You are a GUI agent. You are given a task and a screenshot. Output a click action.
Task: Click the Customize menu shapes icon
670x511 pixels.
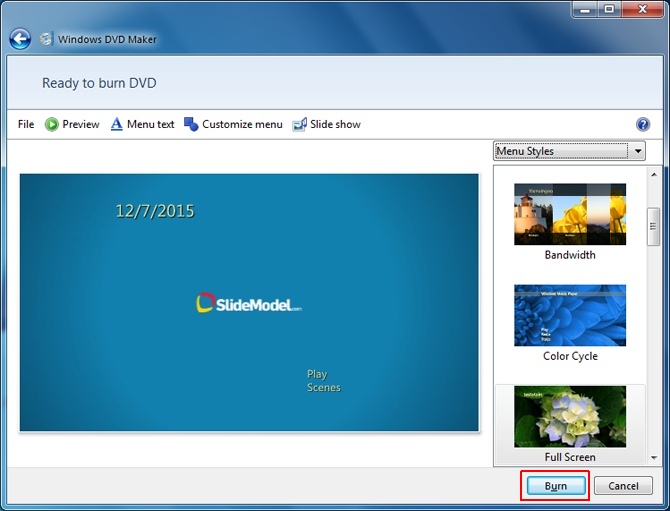click(x=191, y=124)
